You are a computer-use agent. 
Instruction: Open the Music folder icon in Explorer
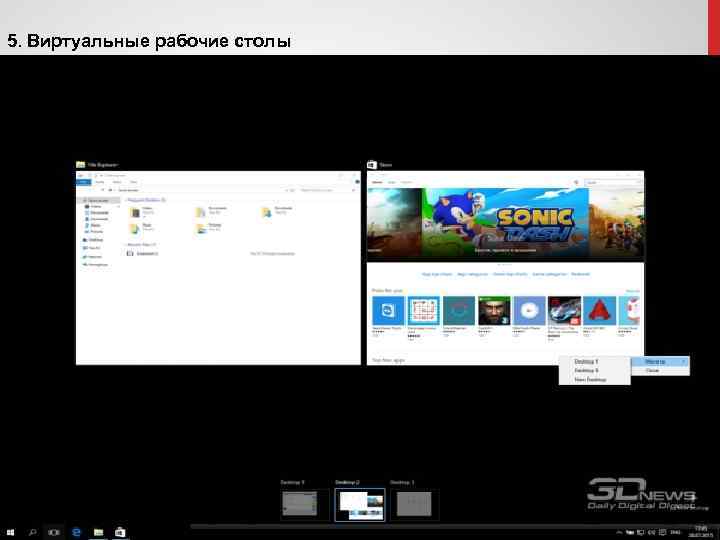click(x=135, y=228)
